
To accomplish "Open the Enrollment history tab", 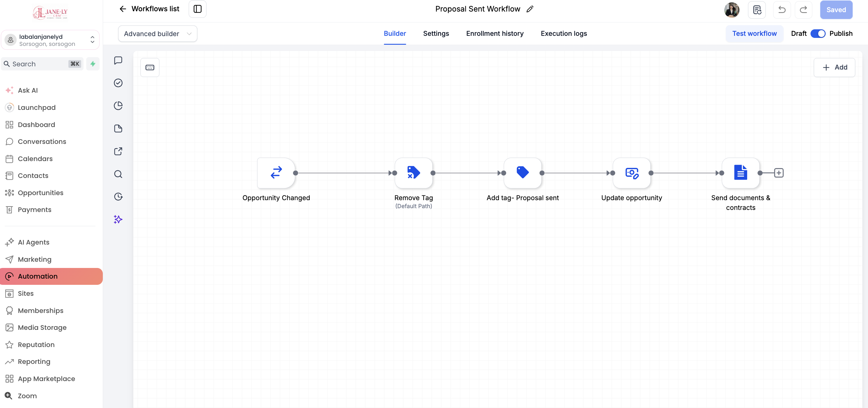I will (495, 33).
